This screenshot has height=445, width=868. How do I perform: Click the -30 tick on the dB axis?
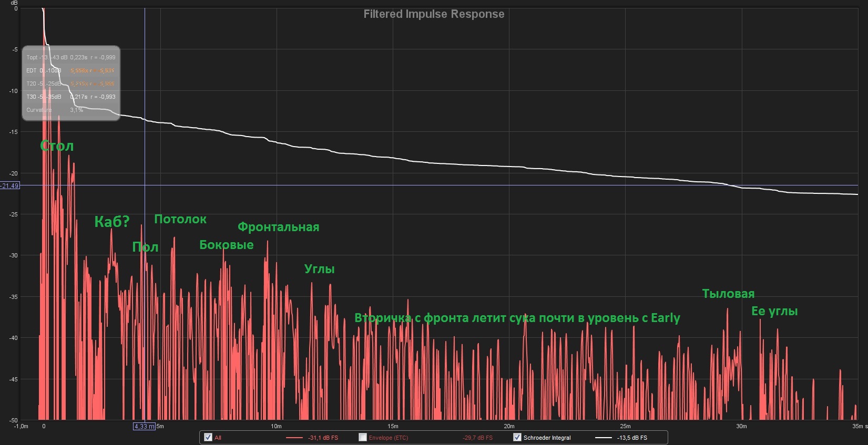[13, 256]
